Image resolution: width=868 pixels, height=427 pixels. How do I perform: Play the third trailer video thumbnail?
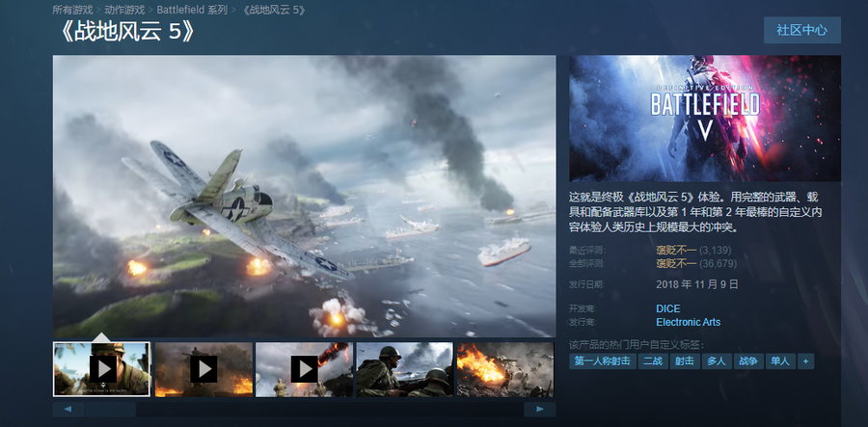[304, 368]
